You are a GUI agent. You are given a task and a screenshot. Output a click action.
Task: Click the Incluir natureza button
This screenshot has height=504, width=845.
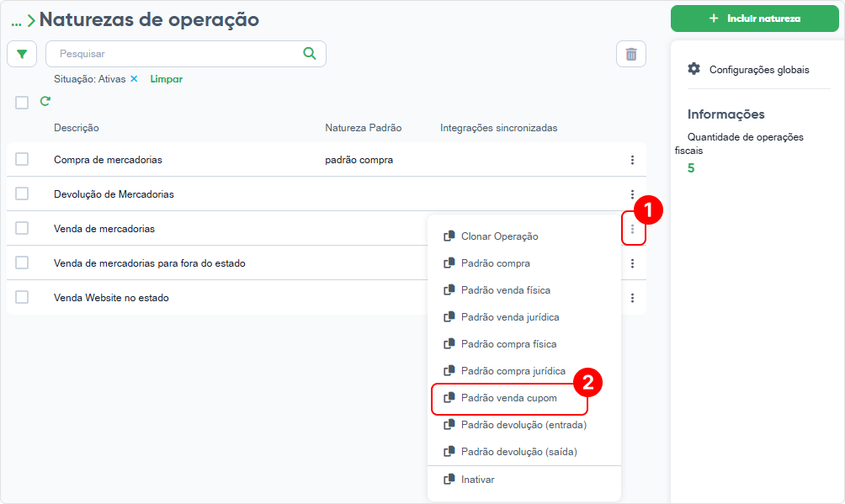coord(754,19)
